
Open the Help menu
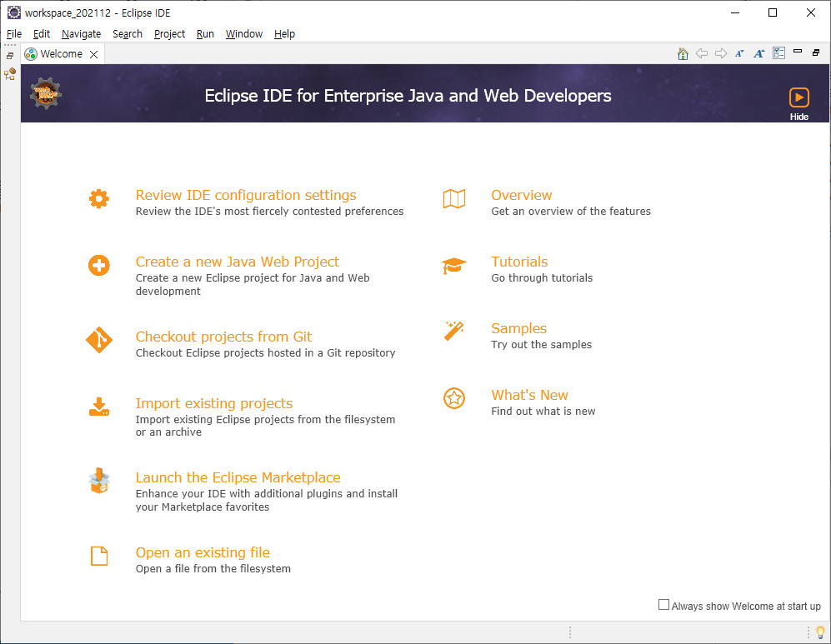tap(284, 34)
